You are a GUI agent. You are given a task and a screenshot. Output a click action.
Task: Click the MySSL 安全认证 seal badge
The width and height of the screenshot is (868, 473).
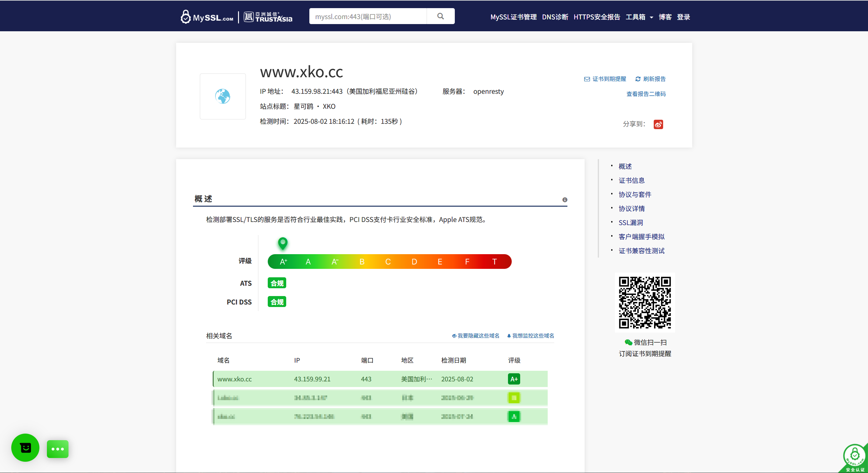[854, 458]
